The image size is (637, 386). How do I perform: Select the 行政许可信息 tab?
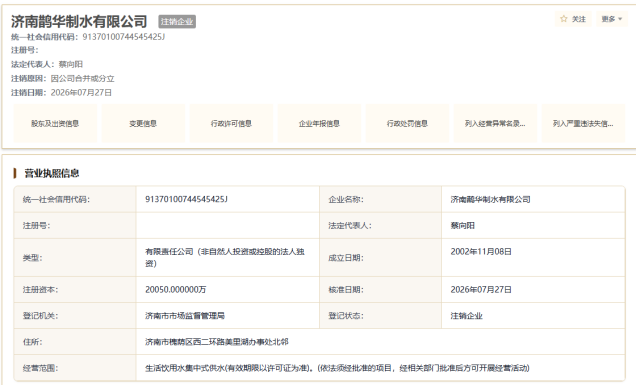click(231, 123)
